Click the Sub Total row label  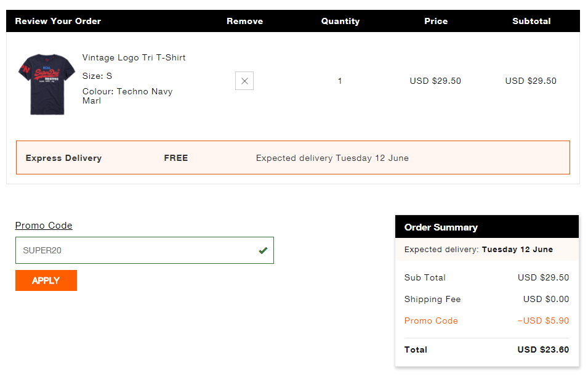coord(425,277)
